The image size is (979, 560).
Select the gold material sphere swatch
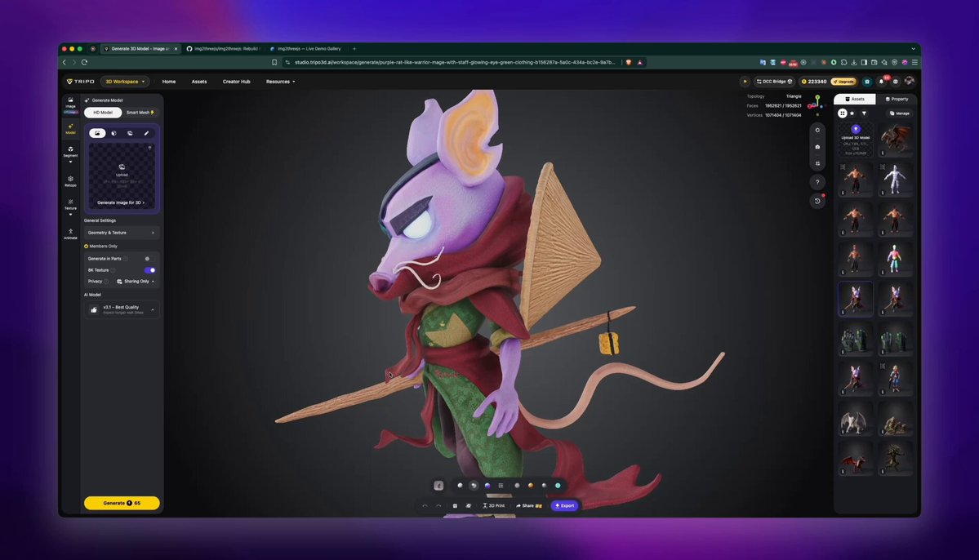531,485
